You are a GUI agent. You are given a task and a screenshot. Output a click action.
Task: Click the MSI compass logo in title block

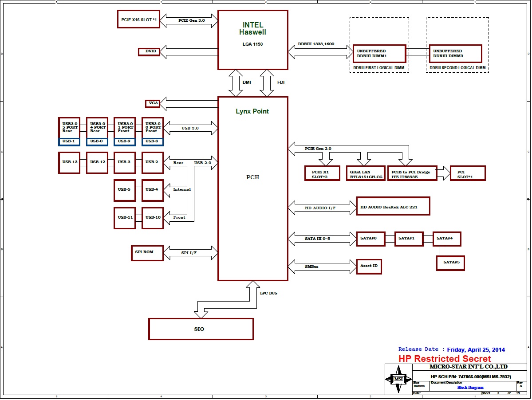click(x=398, y=379)
